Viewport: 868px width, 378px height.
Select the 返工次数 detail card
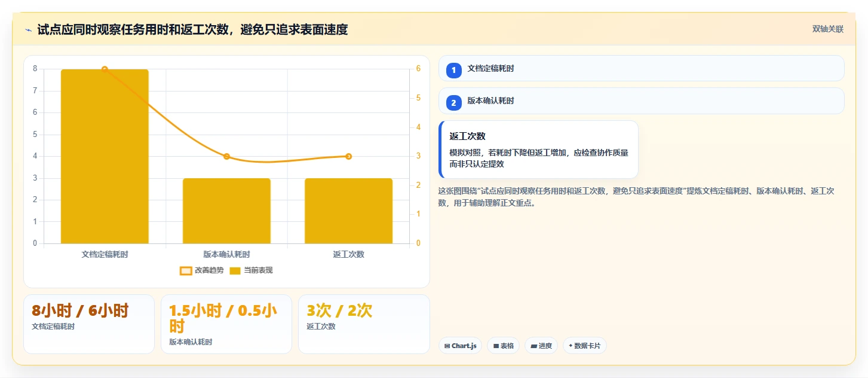click(x=538, y=150)
